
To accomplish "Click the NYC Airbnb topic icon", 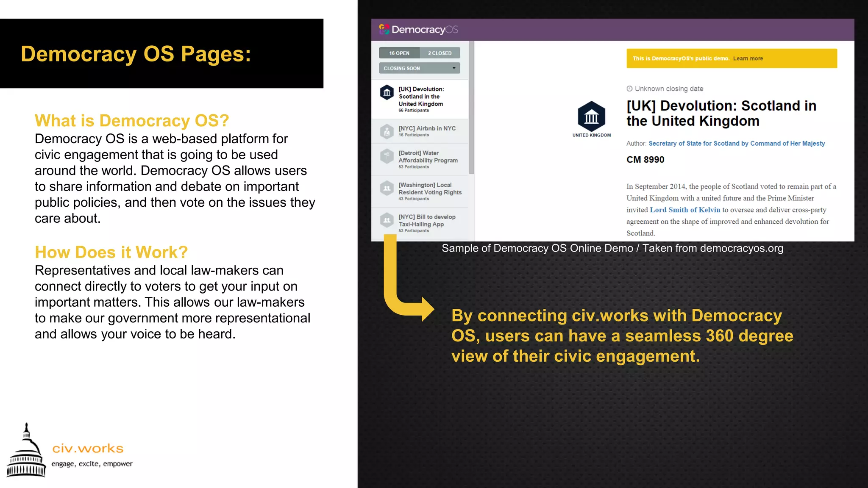I will pyautogui.click(x=387, y=131).
